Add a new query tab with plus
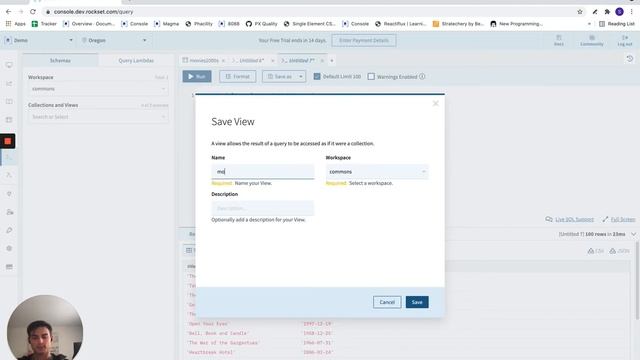640x360 pixels. click(x=331, y=61)
